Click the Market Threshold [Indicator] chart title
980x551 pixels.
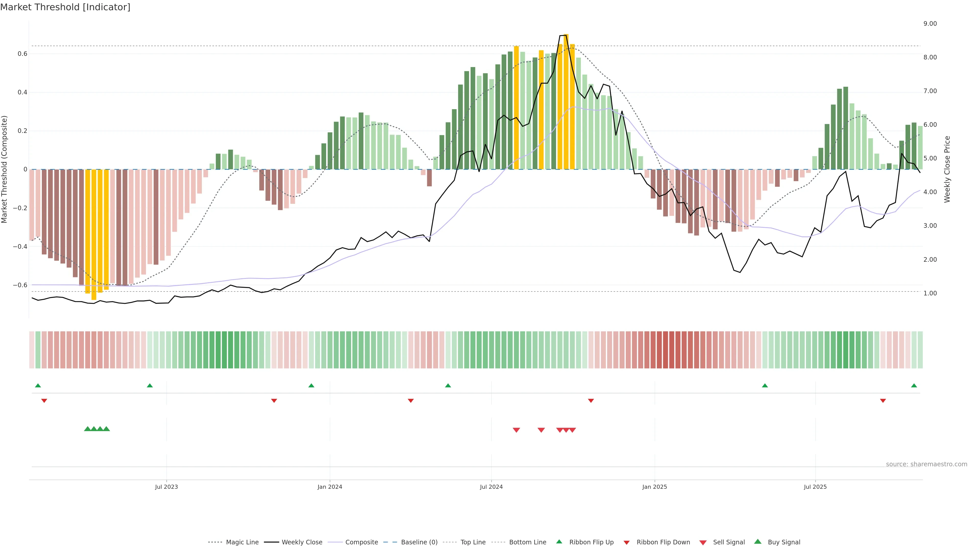coord(65,7)
